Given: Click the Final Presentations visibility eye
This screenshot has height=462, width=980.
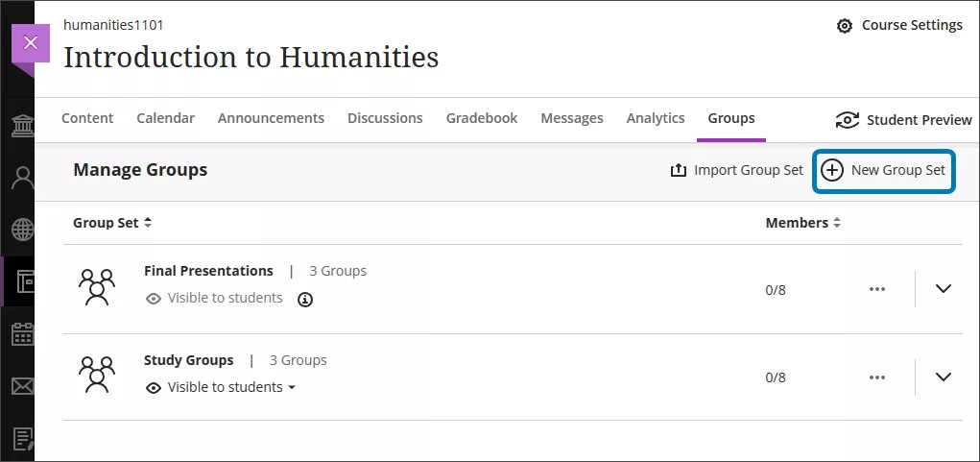Looking at the screenshot, I should [x=153, y=299].
